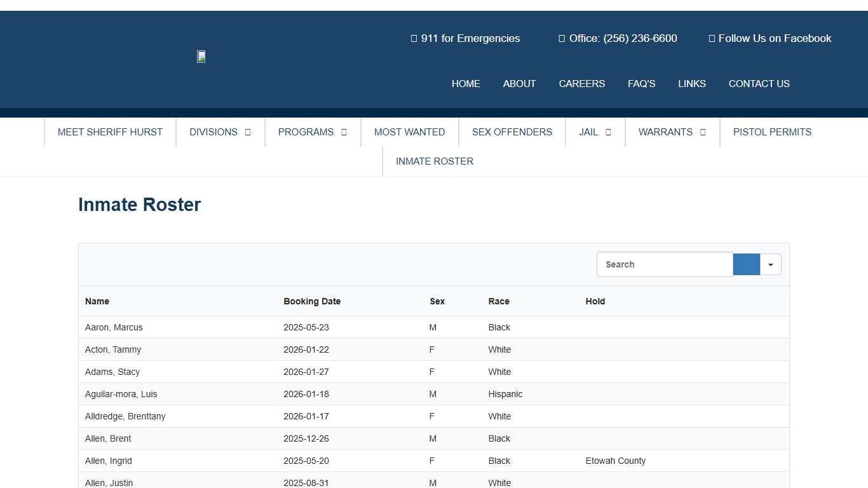
Task: Click the inmate roster Search input field
Action: [x=664, y=264]
